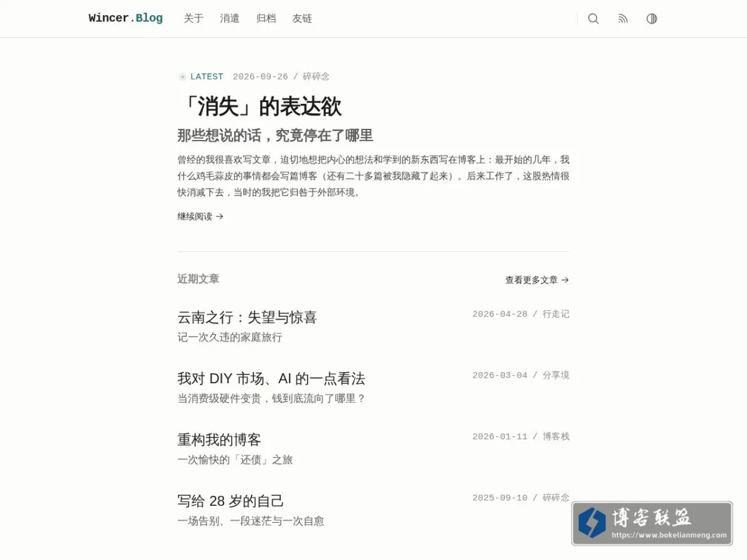747x560 pixels.
Task: Click date 2026-04-28
Action: (500, 314)
